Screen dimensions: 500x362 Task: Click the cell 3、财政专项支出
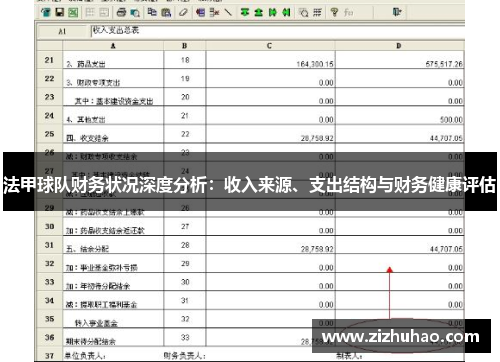113,79
